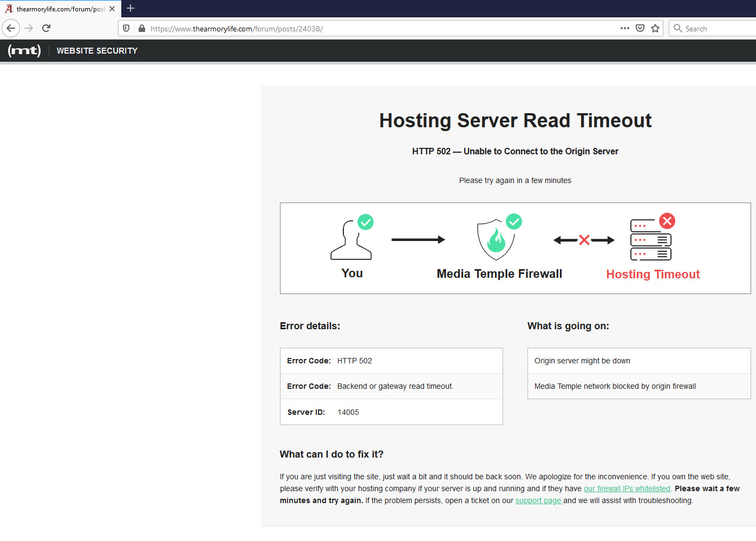756x541 pixels.
Task: Click the Hosting Timeout server icon
Action: [x=651, y=240]
